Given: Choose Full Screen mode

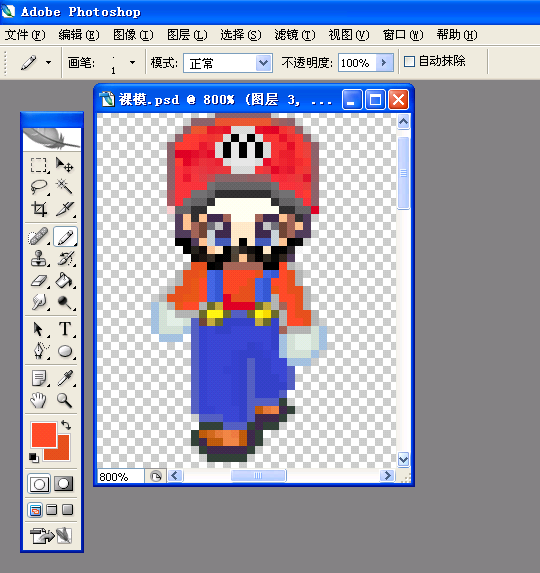Looking at the screenshot, I should pos(68,510).
